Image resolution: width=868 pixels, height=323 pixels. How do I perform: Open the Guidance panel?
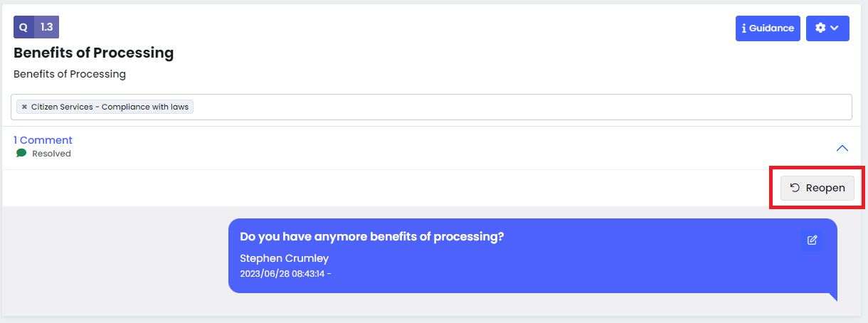coord(768,28)
